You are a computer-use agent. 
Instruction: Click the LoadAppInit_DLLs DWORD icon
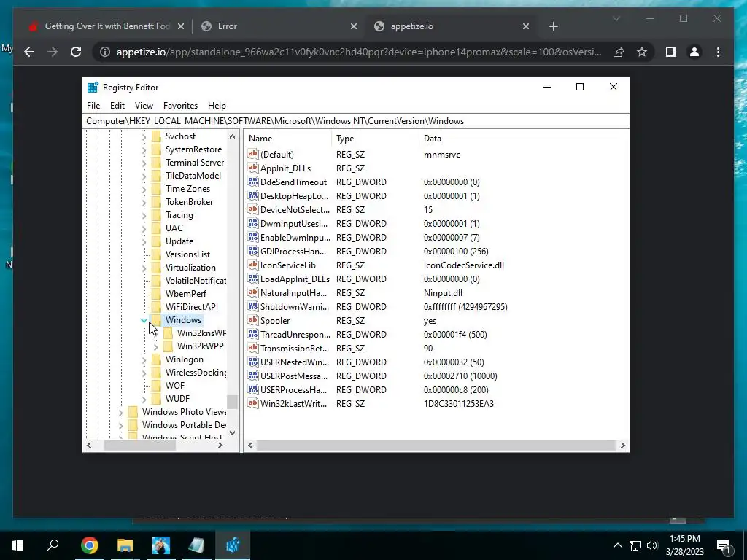pyautogui.click(x=253, y=279)
